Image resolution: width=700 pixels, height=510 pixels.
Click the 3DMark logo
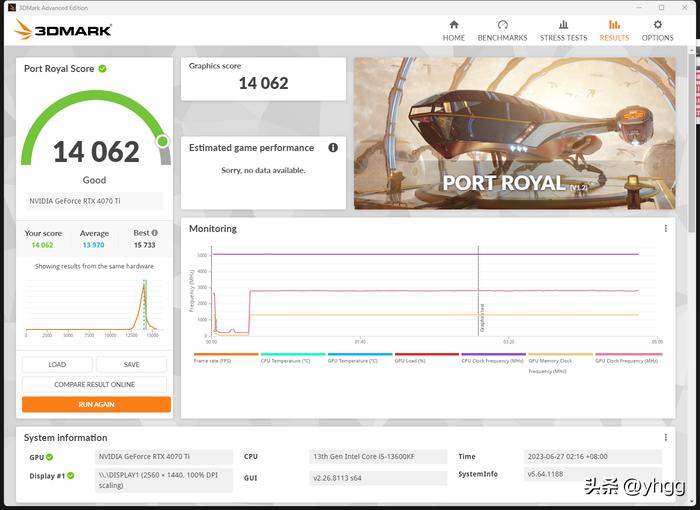pos(62,30)
